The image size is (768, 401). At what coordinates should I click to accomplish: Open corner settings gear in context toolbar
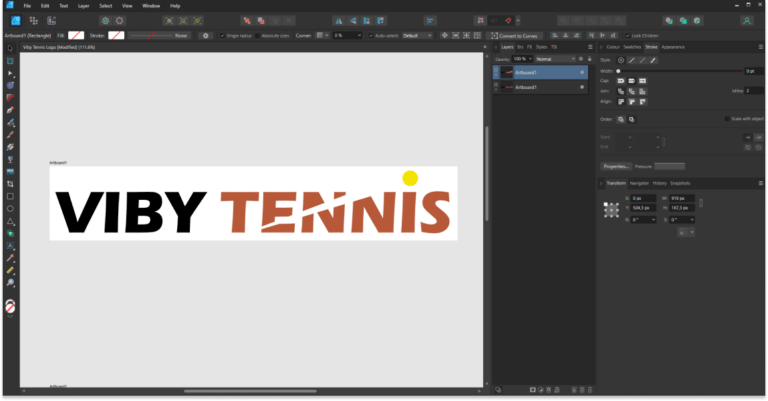click(206, 36)
